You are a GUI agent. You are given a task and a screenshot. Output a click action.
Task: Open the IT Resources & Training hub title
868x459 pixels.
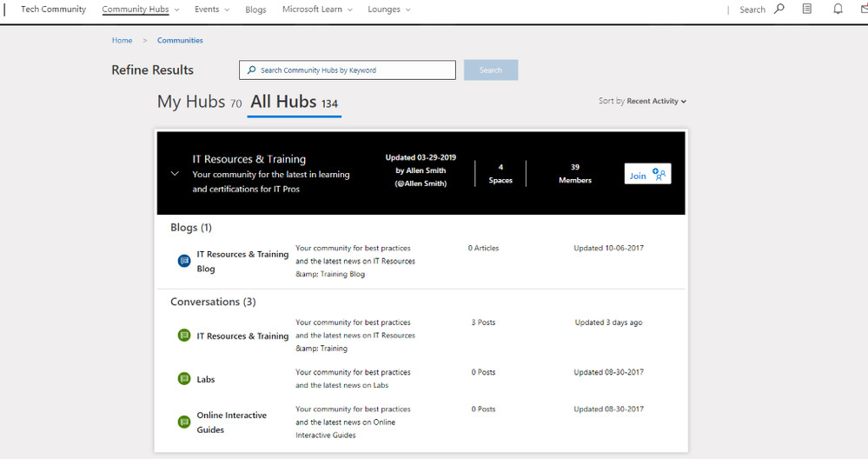(x=249, y=159)
